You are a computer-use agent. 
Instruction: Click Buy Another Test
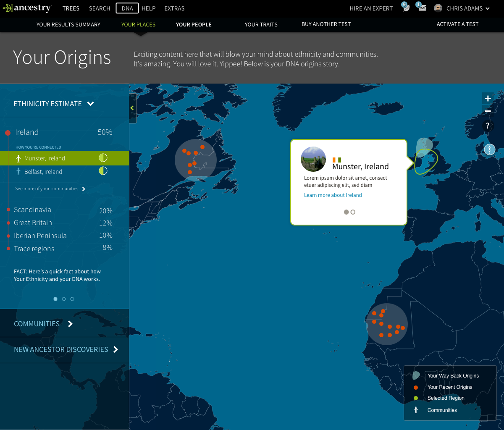(326, 24)
